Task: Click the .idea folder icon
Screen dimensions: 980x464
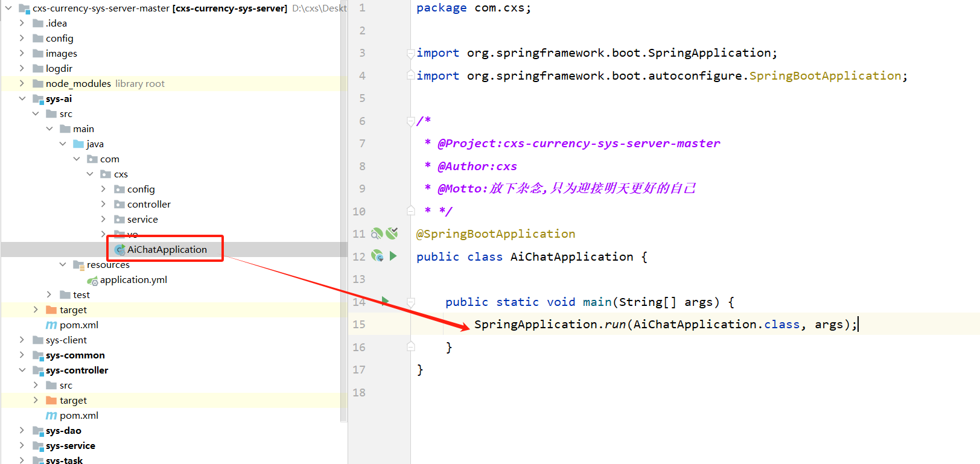Action: click(38, 23)
